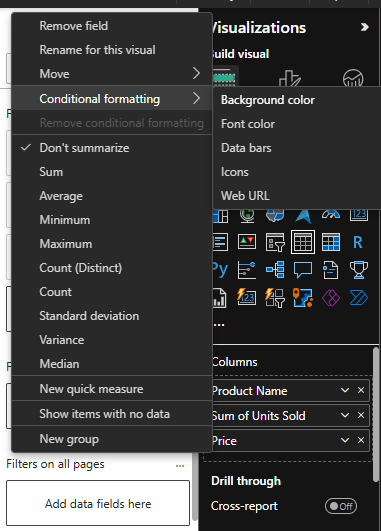Open Conditional formatting submenu
Screen dimensions: 381x531
point(112,99)
